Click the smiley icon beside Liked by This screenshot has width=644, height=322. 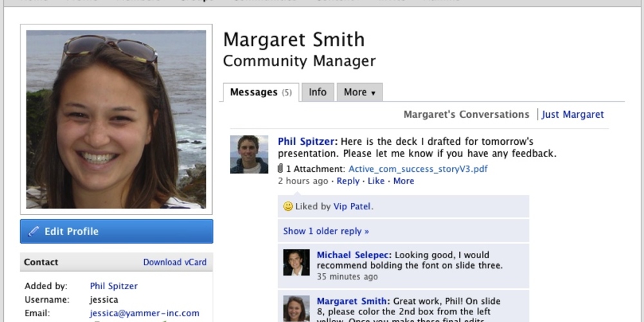coord(288,206)
